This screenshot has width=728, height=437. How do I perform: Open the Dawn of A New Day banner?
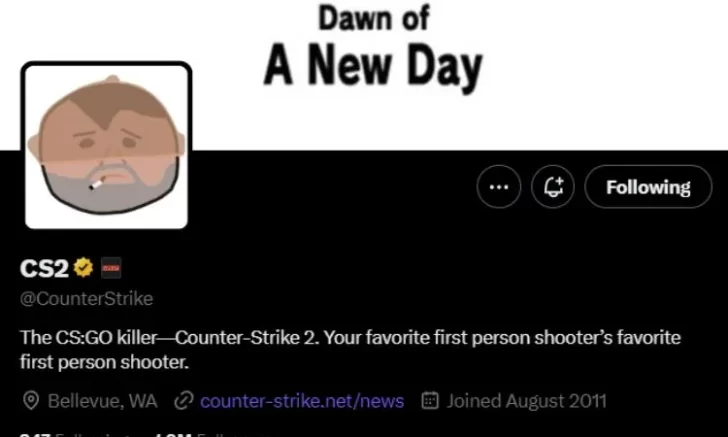(364, 75)
